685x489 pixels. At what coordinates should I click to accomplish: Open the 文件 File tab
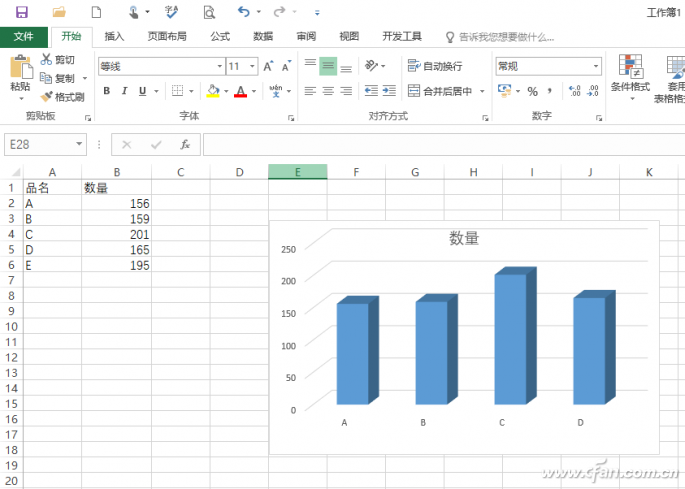click(x=24, y=37)
